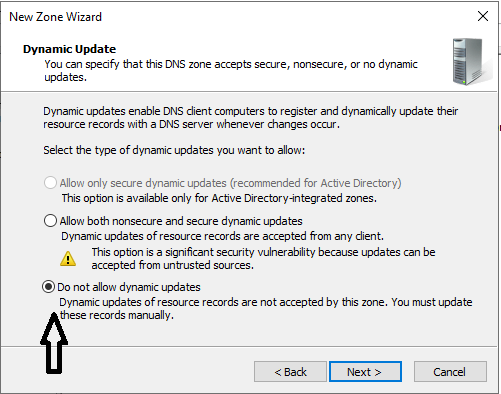Click the server tower icon in header
501x394 pixels.
tap(471, 62)
